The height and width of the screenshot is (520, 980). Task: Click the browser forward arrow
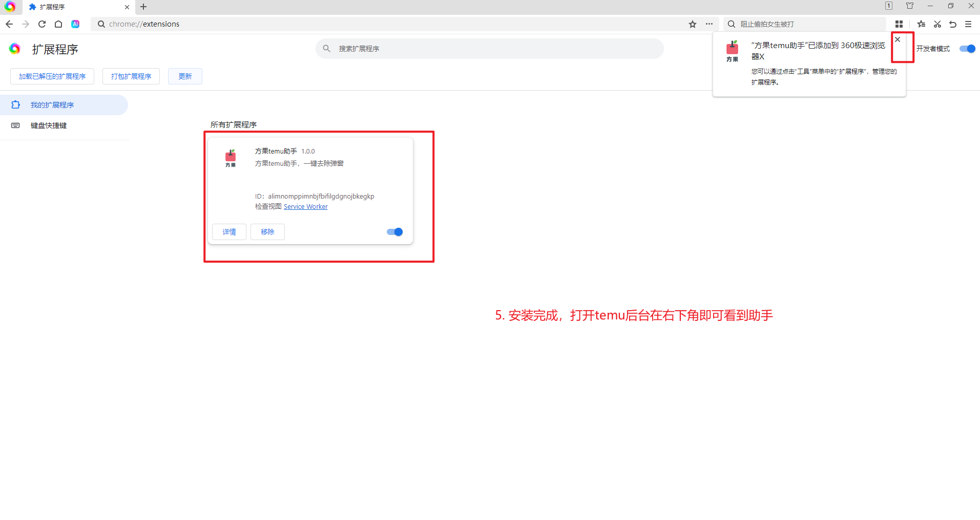[x=26, y=24]
